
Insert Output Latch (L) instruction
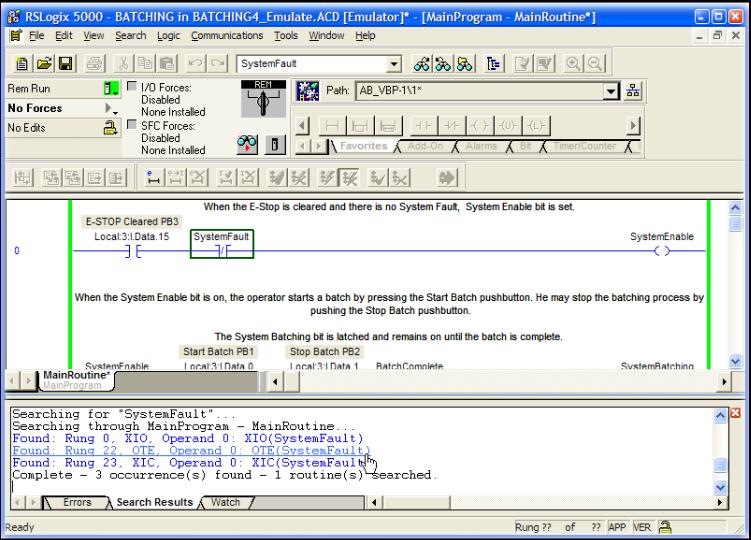536,126
